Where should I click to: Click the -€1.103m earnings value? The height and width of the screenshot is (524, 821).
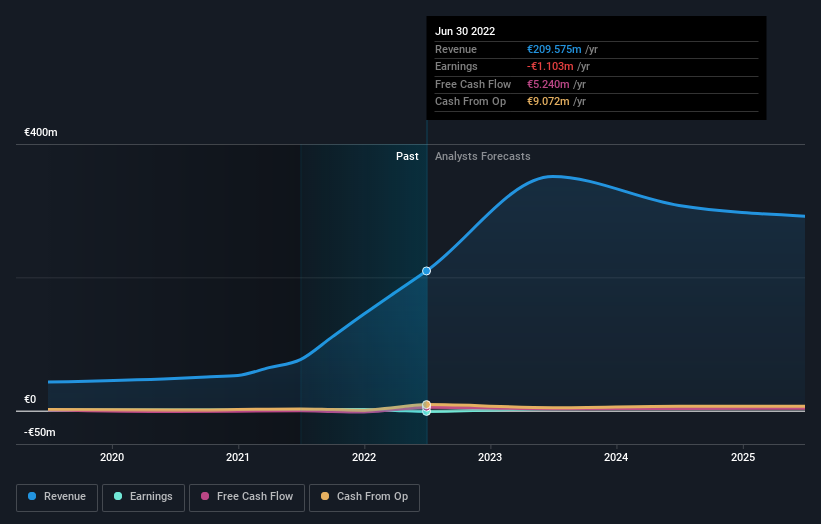pyautogui.click(x=550, y=66)
